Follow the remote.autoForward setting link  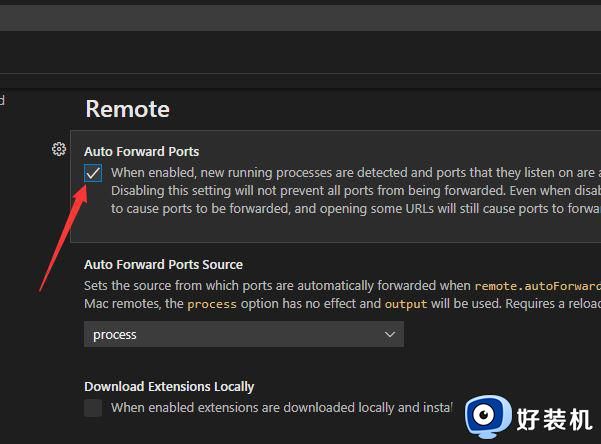(536, 285)
